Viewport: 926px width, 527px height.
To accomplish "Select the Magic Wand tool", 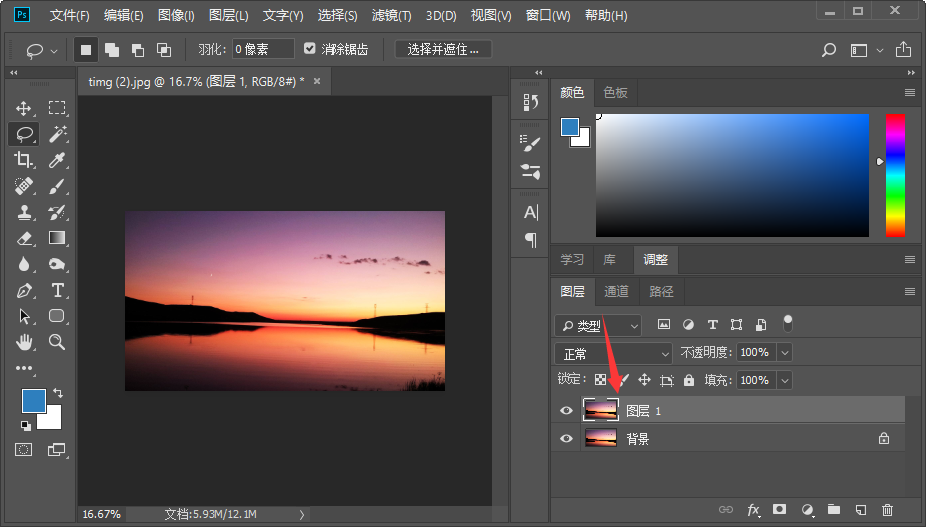I will [x=57, y=134].
